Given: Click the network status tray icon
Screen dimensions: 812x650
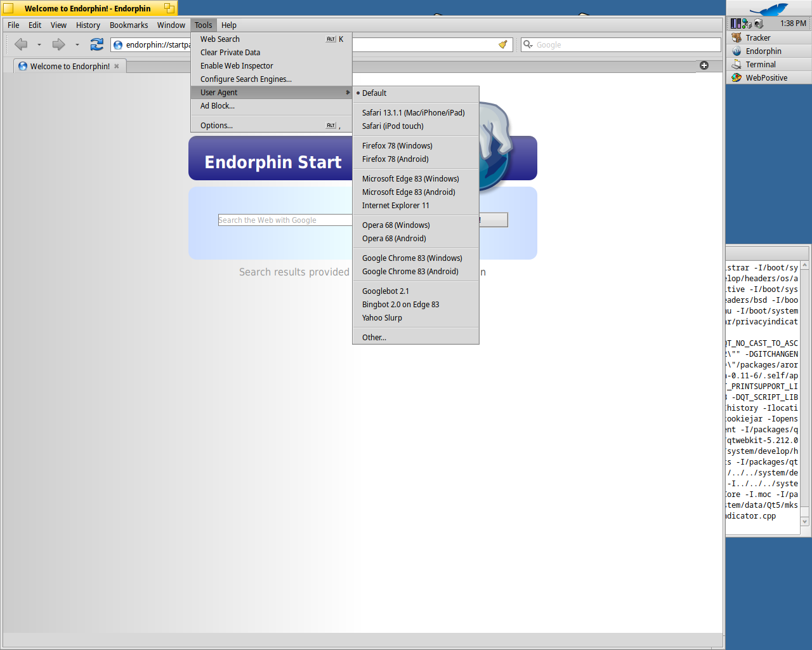Looking at the screenshot, I should (747, 23).
